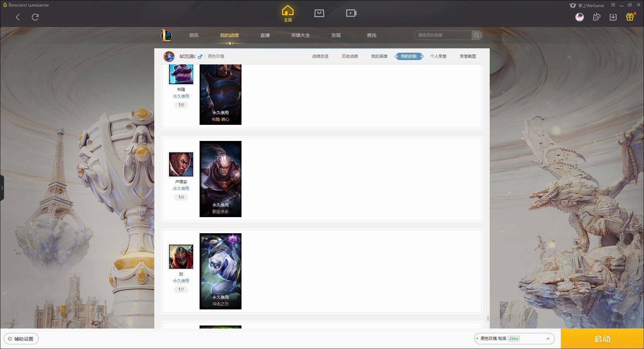
Task: Open the 战绩总览 sub-tab
Action: [320, 56]
